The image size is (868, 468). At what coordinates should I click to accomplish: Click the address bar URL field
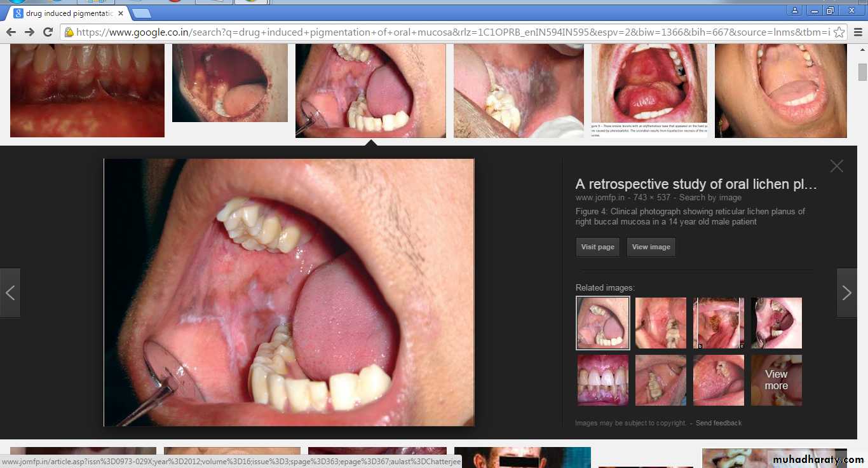[445, 32]
